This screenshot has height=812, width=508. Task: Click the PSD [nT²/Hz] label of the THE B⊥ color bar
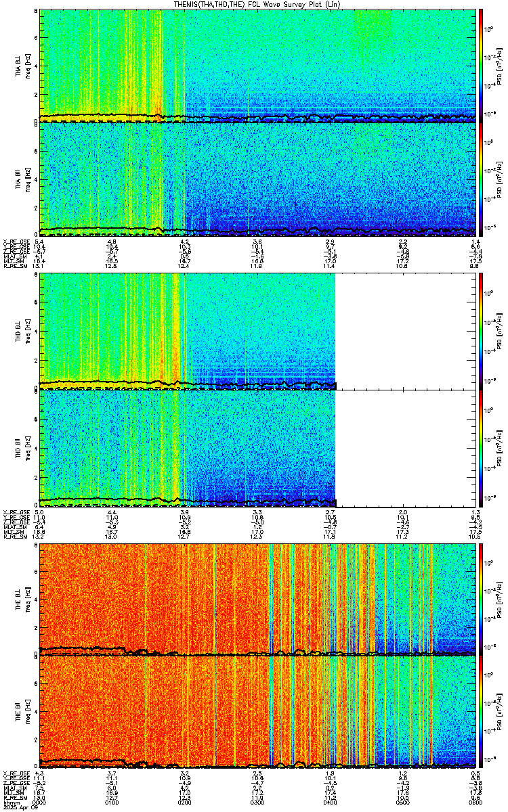(500, 598)
